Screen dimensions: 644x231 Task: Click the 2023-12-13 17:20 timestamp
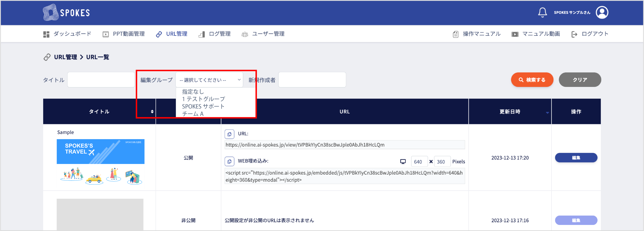click(510, 158)
